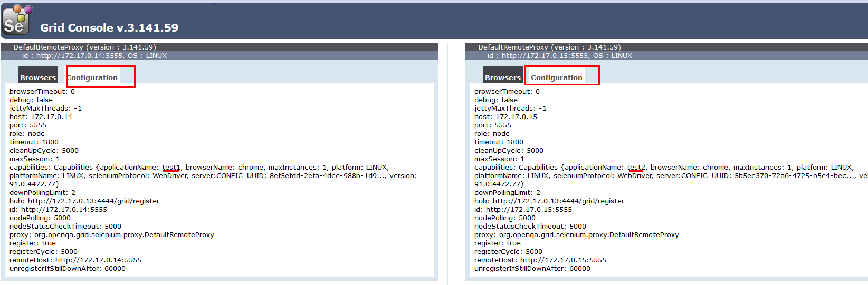Viewport: 868px width, 285px height.
Task: Click 'register: true' in 172.17.0.15 node
Action: tap(498, 243)
